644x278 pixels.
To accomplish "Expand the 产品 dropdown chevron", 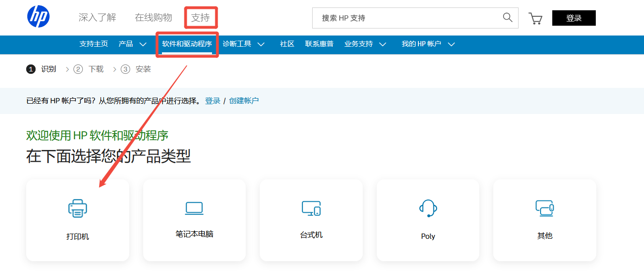I will tap(143, 44).
